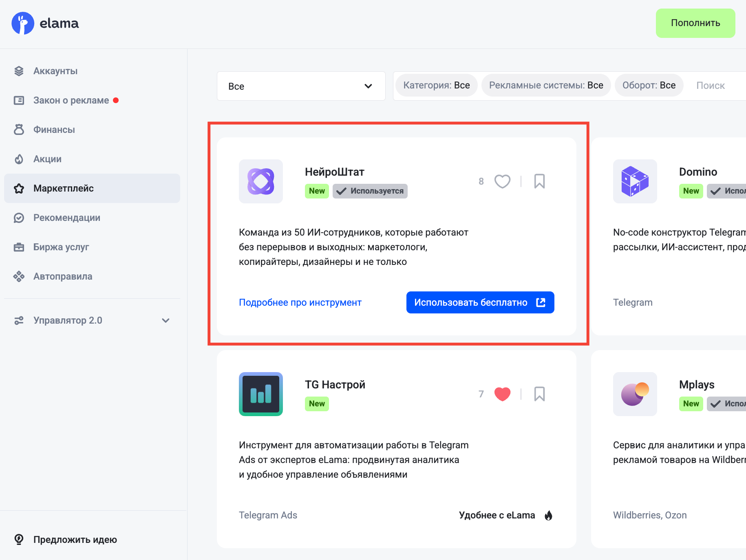Click the Предложить идею lightbulb icon
Image resolution: width=746 pixels, height=560 pixels.
(x=19, y=539)
